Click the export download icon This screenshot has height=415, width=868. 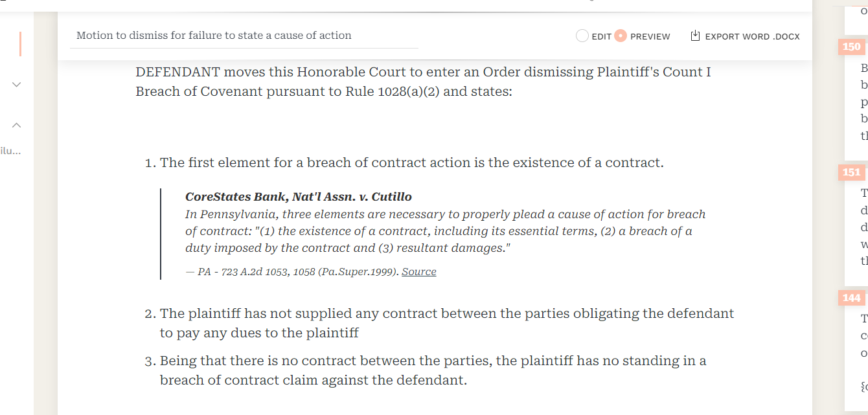[x=695, y=36]
